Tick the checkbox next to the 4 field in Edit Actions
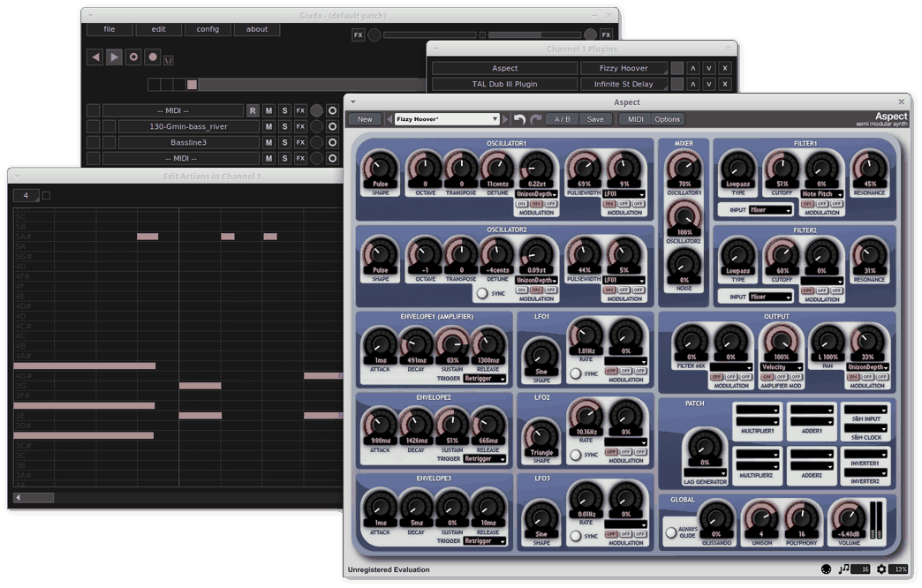Viewport: 922px width, 588px height. click(x=47, y=195)
